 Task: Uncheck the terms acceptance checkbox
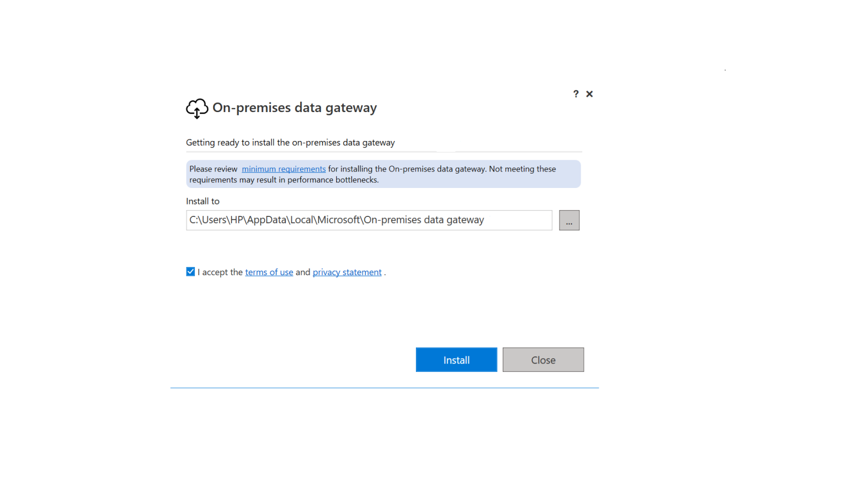[x=191, y=272]
